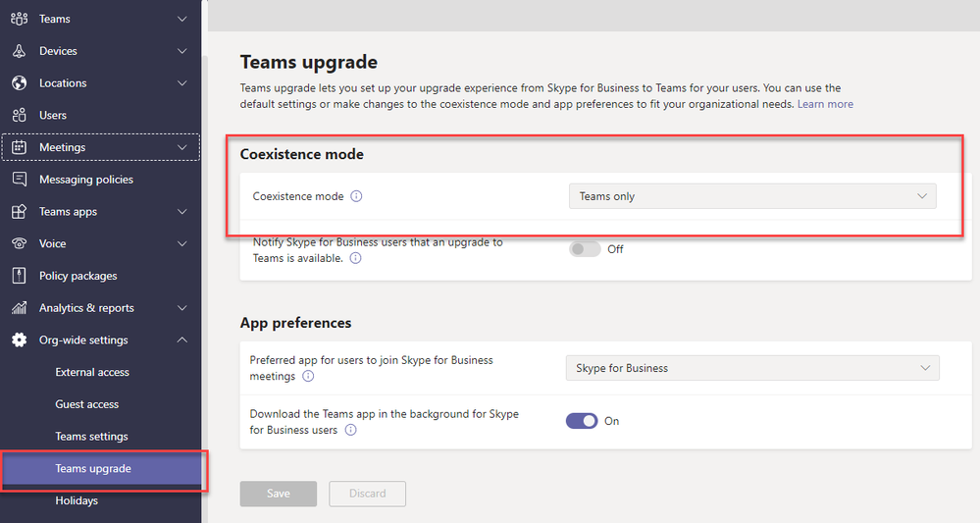
Task: Expand the Meetings section chevron
Action: [181, 147]
